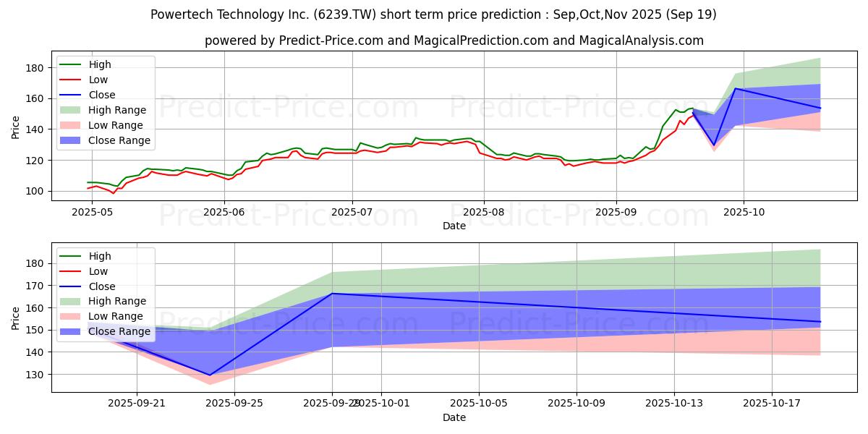Click the blue Close legend line in top chart
This screenshot has width=868, height=434.
pyautogui.click(x=72, y=95)
